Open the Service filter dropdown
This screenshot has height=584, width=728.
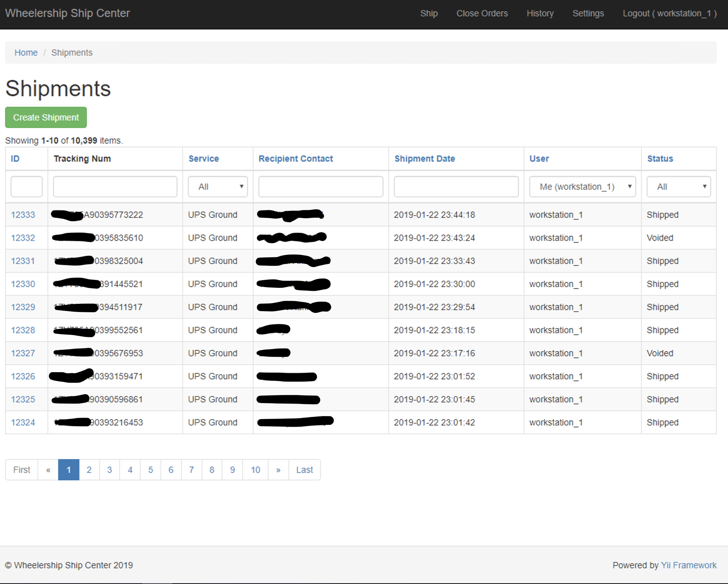[x=218, y=186]
